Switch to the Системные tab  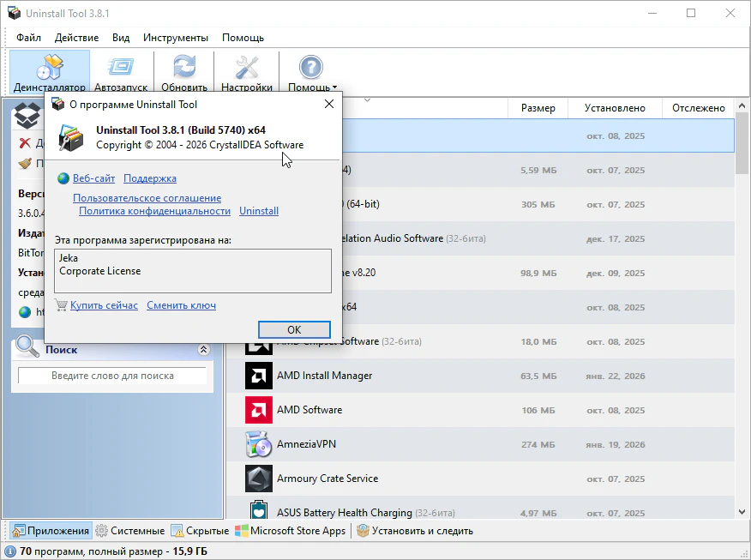[130, 531]
